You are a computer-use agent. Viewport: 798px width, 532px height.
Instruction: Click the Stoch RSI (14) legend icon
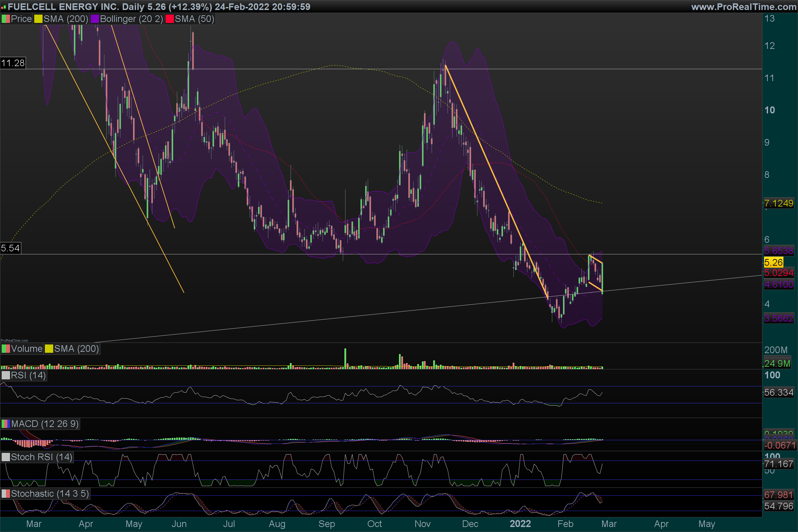tap(5, 457)
